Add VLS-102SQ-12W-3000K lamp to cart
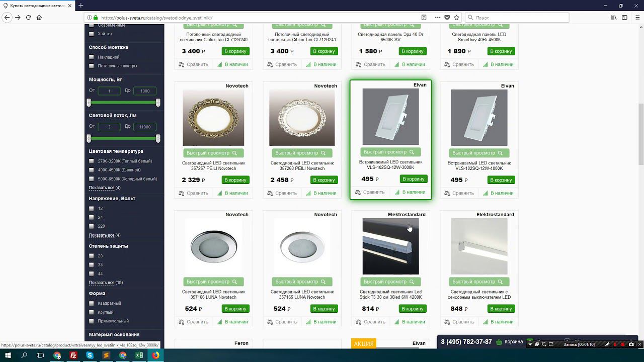 [413, 179]
